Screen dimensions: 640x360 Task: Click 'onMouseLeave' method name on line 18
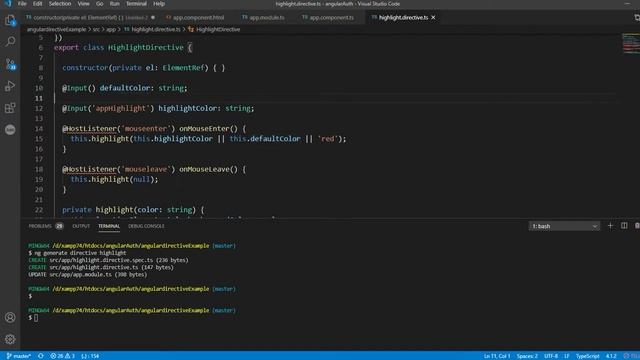pos(204,169)
